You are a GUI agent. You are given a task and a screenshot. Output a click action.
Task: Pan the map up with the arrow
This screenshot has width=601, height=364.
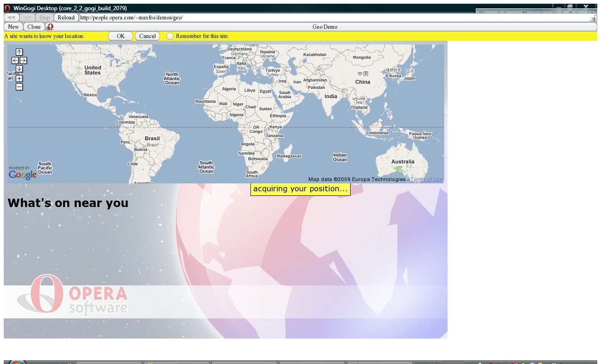[19, 52]
